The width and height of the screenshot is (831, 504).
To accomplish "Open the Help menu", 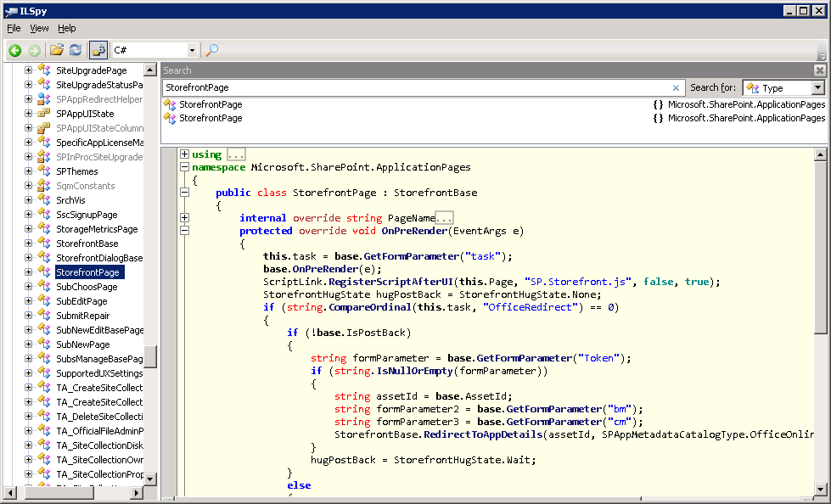I will (x=67, y=28).
